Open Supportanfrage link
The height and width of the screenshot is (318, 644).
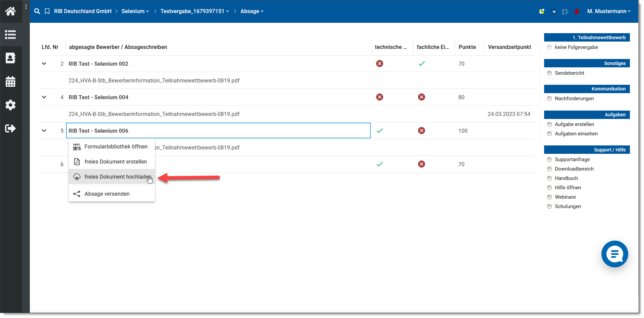572,160
